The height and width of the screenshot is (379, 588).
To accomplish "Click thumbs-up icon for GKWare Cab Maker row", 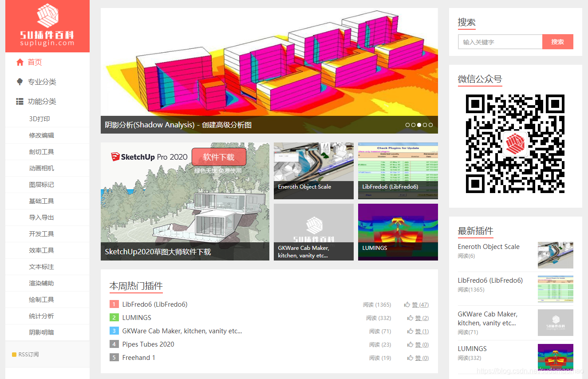I will pos(410,331).
